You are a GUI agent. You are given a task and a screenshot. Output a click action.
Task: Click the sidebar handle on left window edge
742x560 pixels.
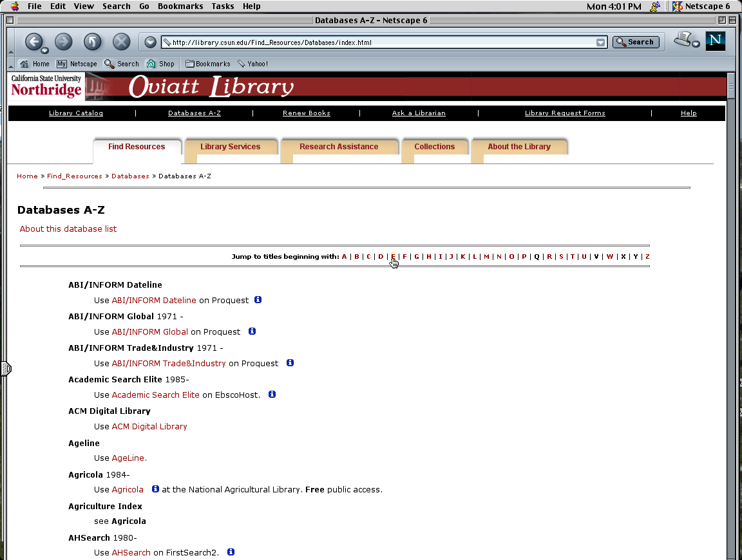click(x=6, y=368)
